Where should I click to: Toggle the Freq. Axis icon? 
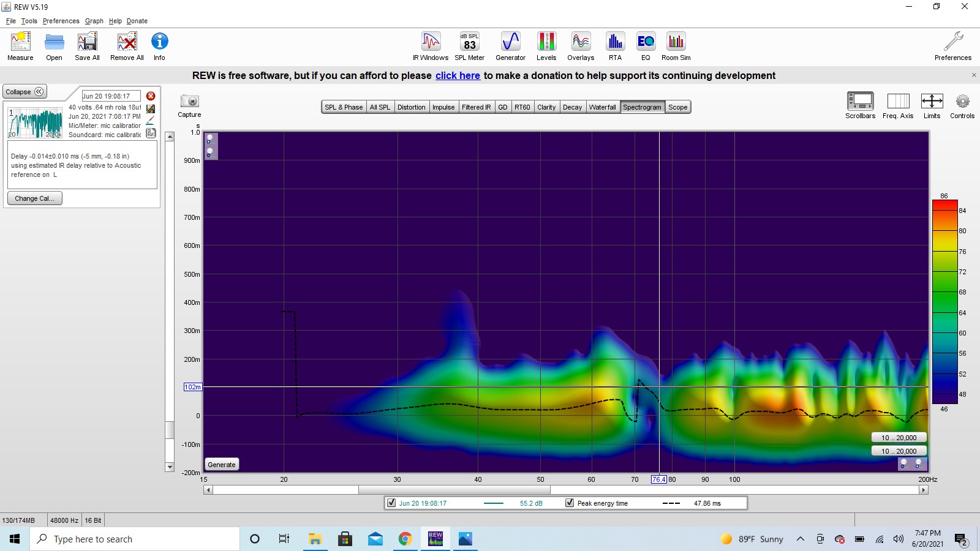click(899, 101)
